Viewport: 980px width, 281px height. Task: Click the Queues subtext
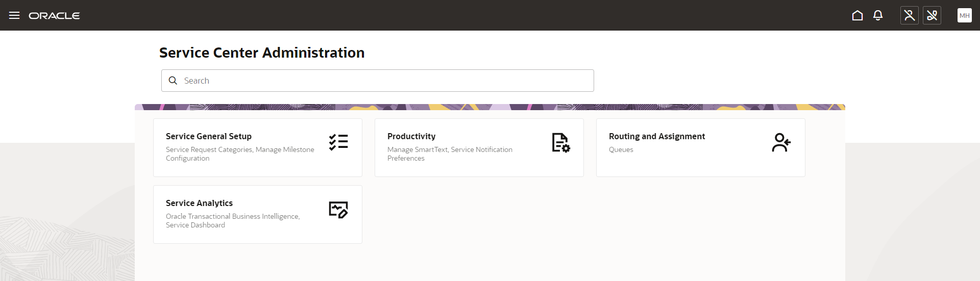pyautogui.click(x=621, y=149)
